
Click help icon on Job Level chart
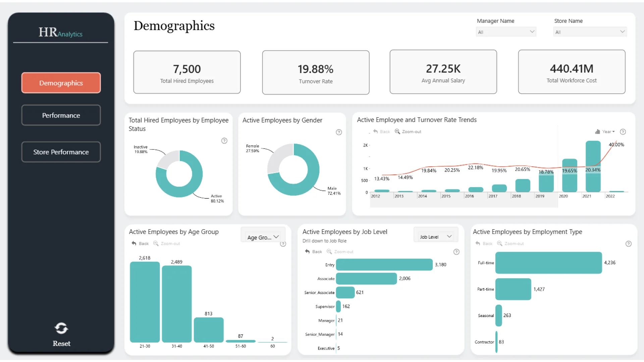456,252
